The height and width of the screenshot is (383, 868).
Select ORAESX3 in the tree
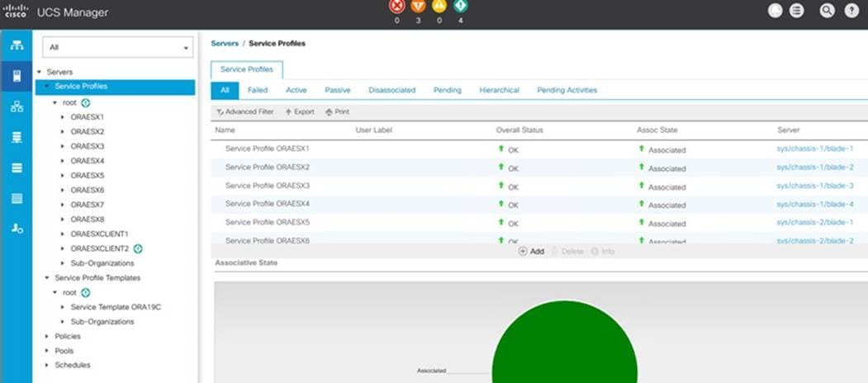coord(88,146)
